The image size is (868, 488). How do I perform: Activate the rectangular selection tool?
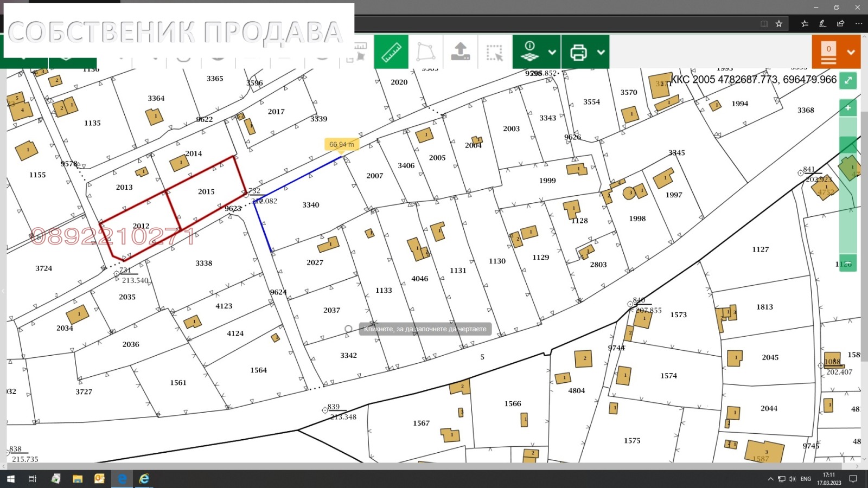[495, 52]
